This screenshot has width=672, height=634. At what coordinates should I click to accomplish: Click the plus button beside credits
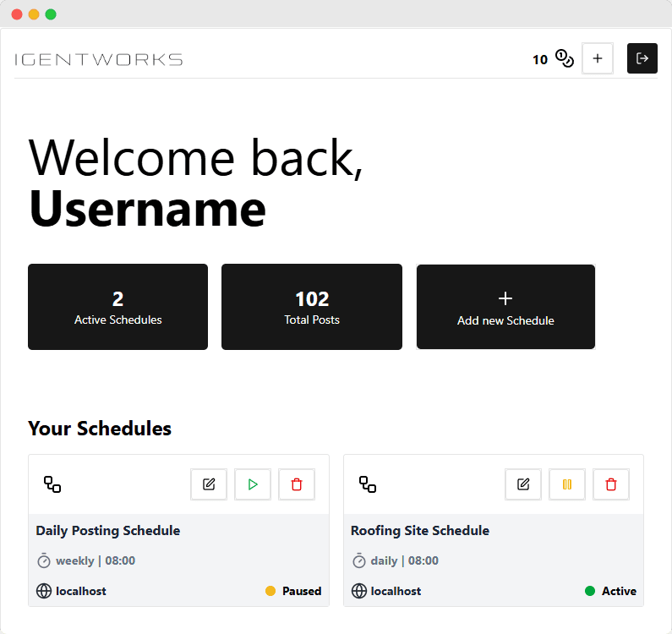click(x=597, y=58)
